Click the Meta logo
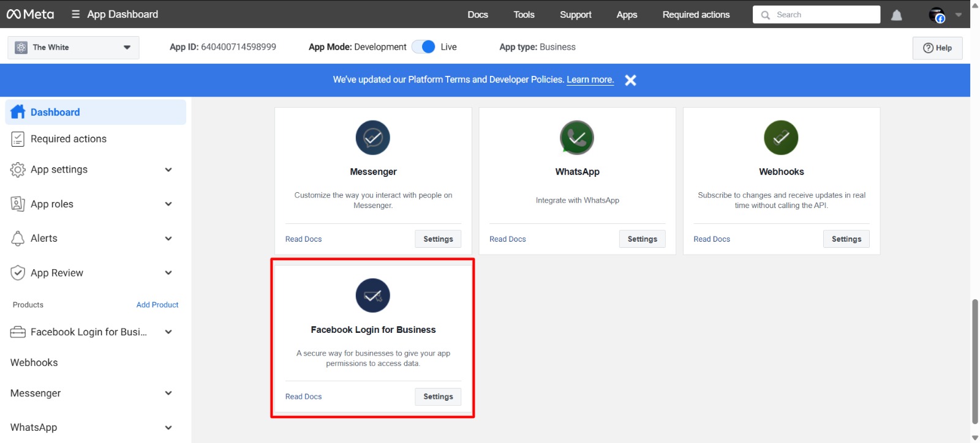Screen dimensions: 980x443 (31, 14)
